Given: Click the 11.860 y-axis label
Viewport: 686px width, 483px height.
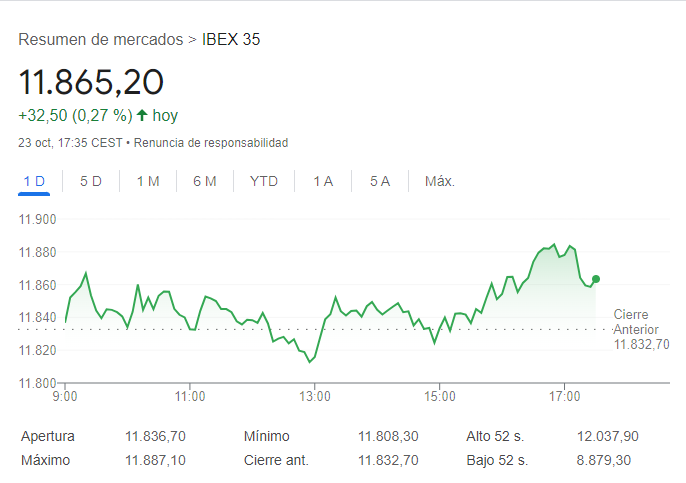Looking at the screenshot, I should coord(37,285).
